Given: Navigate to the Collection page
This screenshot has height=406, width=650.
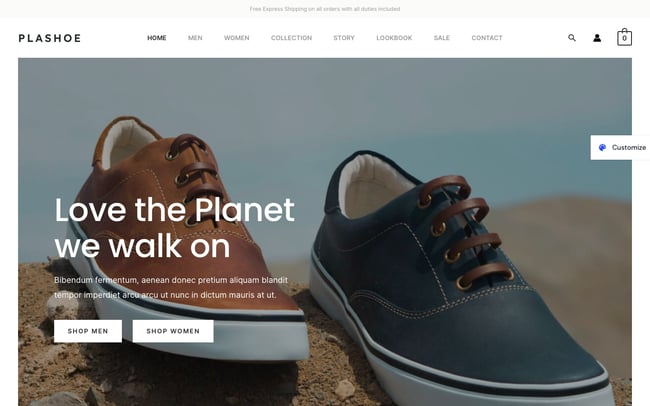Looking at the screenshot, I should (291, 38).
